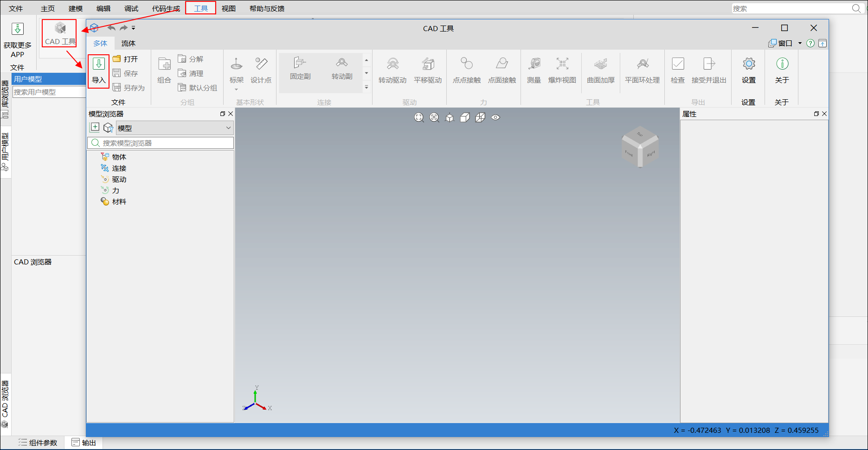The width and height of the screenshot is (868, 450).
Task: Toggle the eye visibility icon in viewport
Action: pos(495,118)
